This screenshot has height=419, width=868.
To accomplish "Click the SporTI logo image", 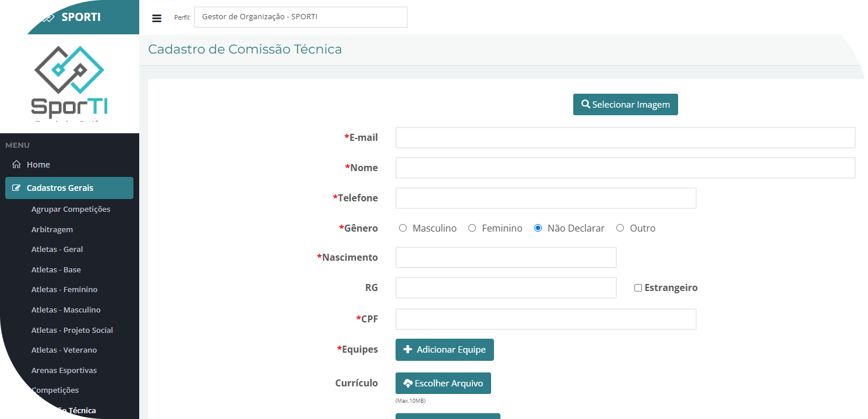I will click(x=69, y=81).
